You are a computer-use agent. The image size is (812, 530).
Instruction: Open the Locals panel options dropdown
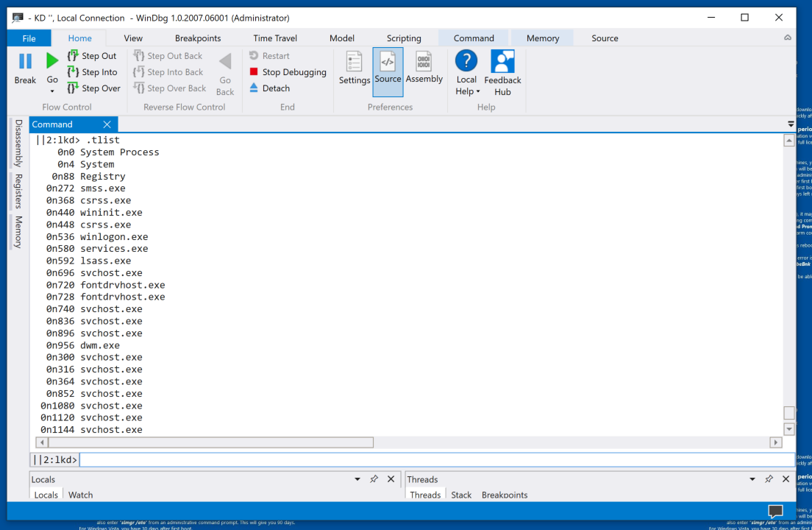(x=357, y=479)
